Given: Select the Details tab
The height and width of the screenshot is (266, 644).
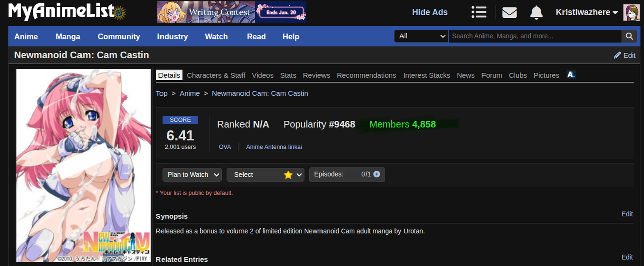Looking at the screenshot, I should click(x=169, y=75).
